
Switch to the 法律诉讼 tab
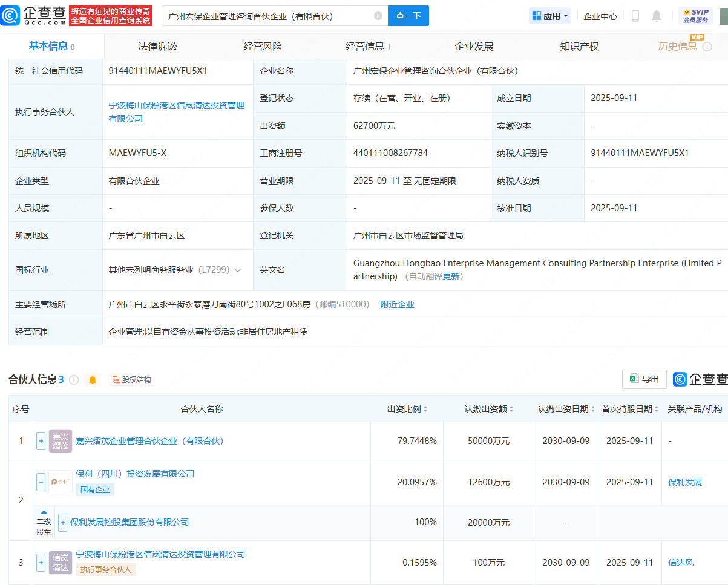click(x=157, y=47)
